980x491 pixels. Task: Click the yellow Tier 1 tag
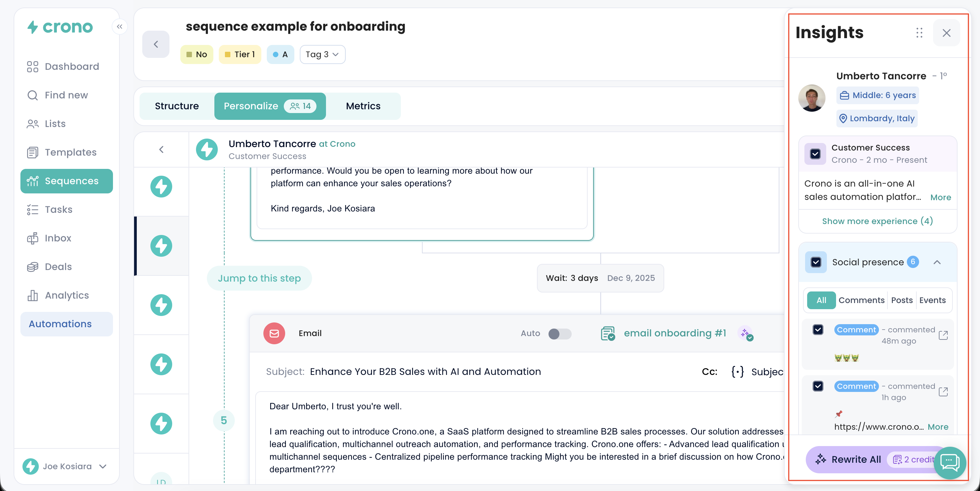click(x=240, y=54)
